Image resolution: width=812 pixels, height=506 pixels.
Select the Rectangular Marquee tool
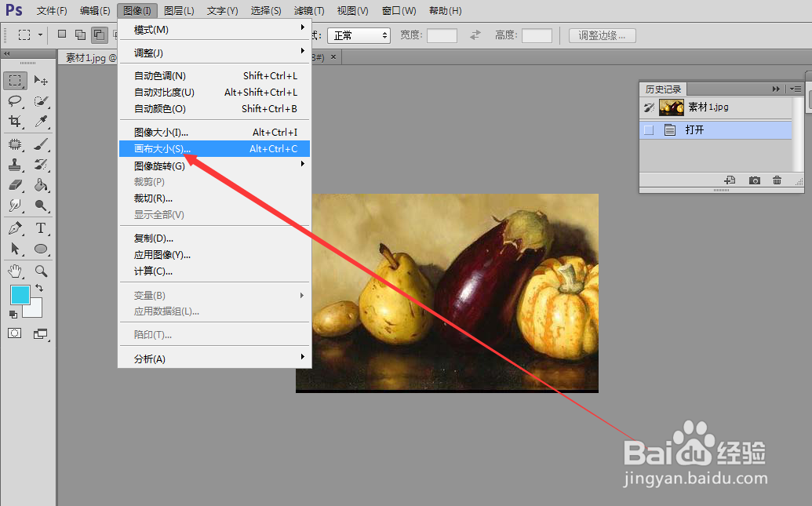click(x=15, y=81)
